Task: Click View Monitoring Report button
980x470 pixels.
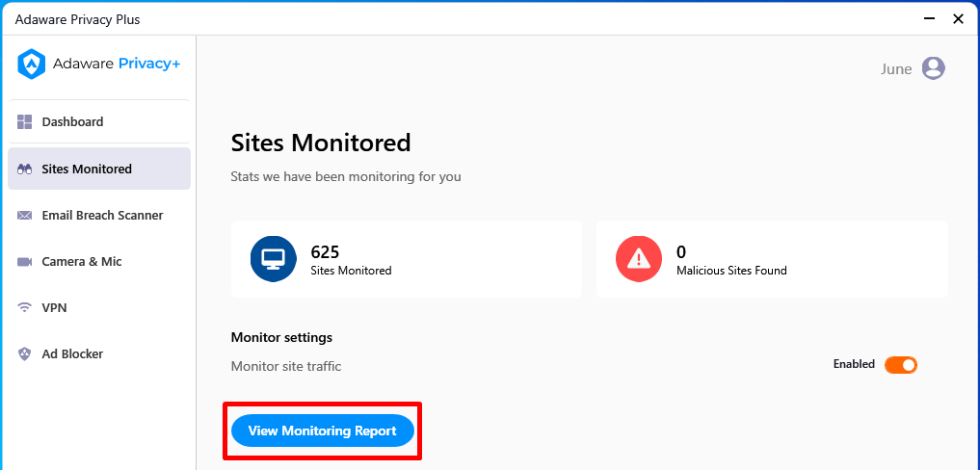Action: pyautogui.click(x=323, y=431)
